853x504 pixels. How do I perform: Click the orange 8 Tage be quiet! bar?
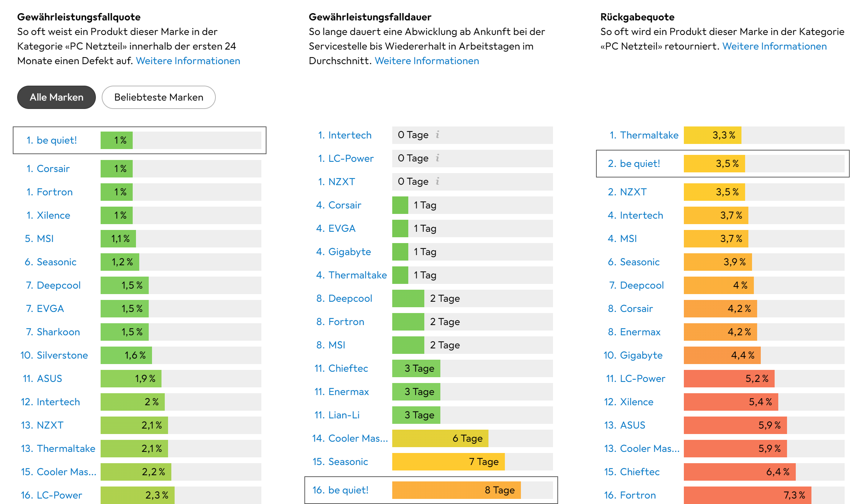point(456,490)
